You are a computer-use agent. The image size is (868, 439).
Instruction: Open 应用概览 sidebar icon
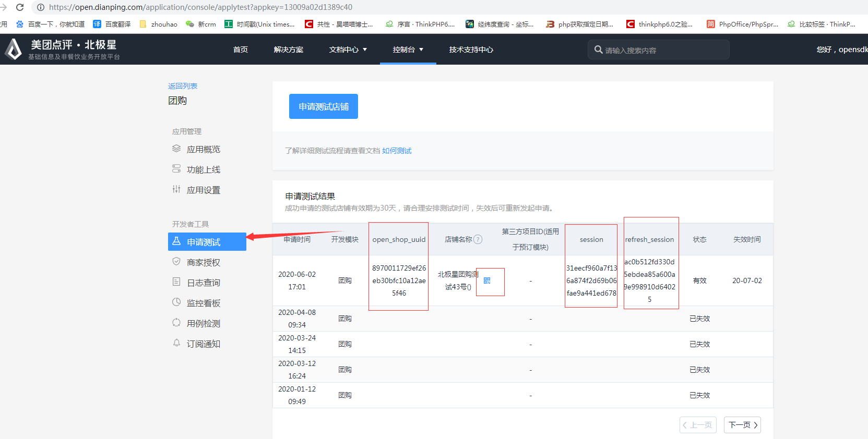pos(176,149)
